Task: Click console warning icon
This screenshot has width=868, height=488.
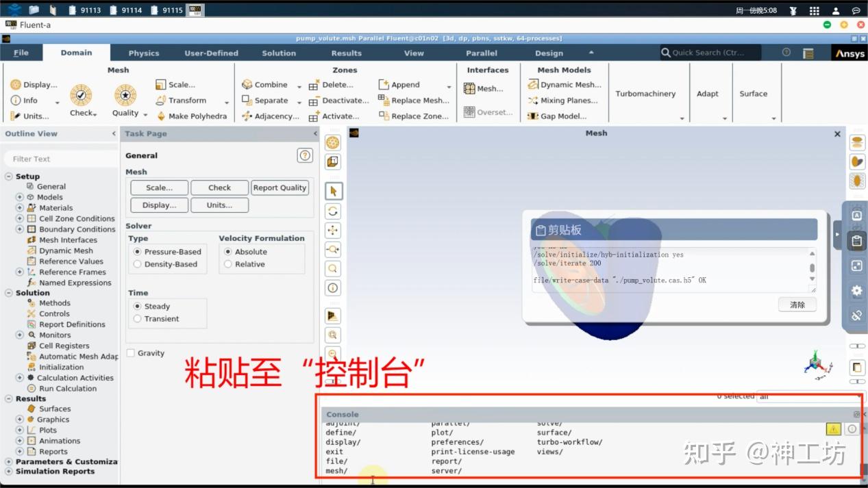Action: click(x=833, y=428)
